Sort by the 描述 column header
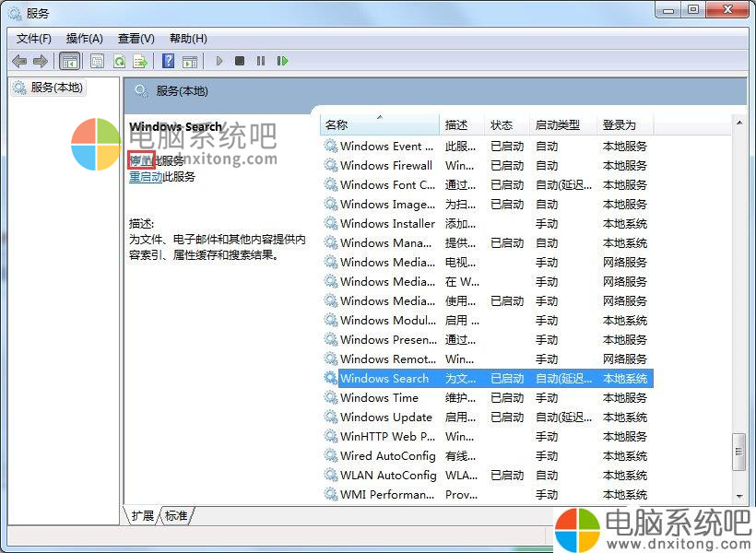The height and width of the screenshot is (553, 756). 461,125
